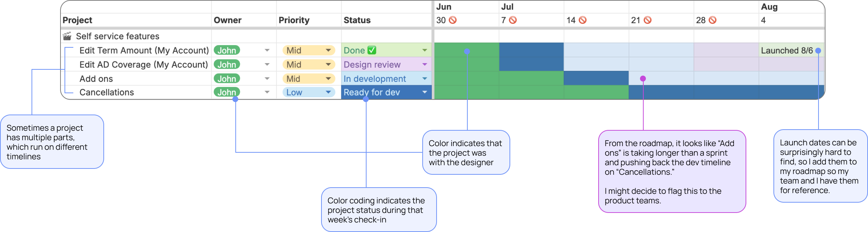Viewport: 868px width, 232px height.
Task: Select the Edit AD Coverage (My Account) project
Action: click(x=144, y=65)
